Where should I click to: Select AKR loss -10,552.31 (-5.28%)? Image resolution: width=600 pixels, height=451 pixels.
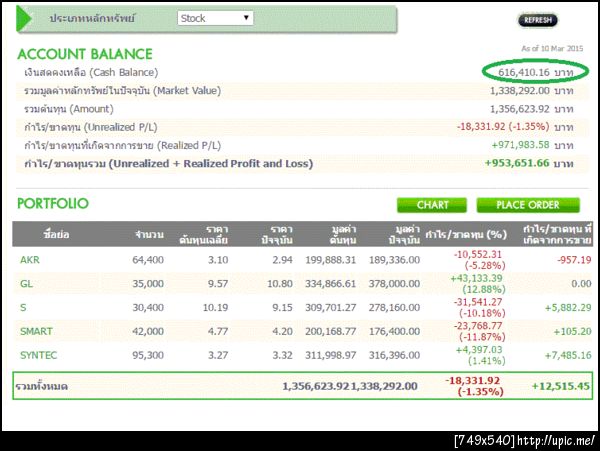pos(479,260)
